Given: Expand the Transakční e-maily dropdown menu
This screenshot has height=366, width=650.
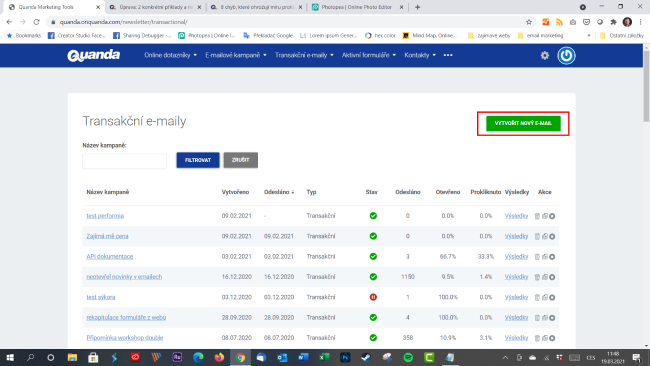Looking at the screenshot, I should [x=304, y=55].
